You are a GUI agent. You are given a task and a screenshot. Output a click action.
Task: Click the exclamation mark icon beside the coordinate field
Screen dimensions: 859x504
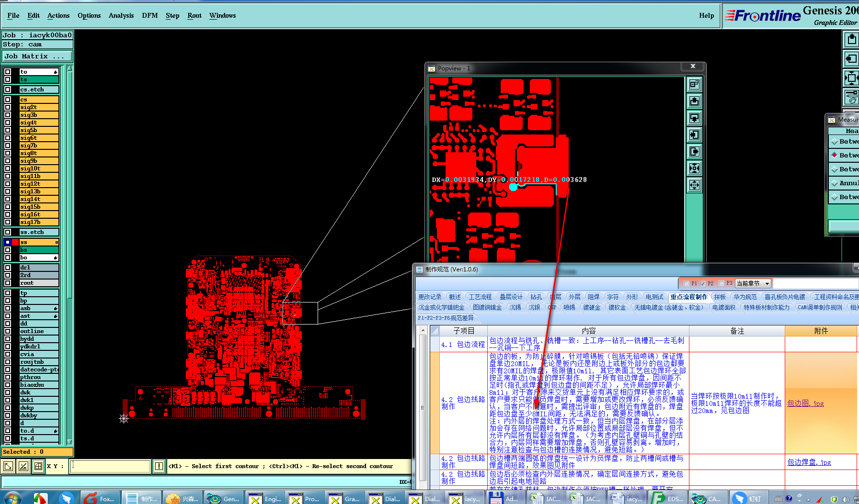159,466
